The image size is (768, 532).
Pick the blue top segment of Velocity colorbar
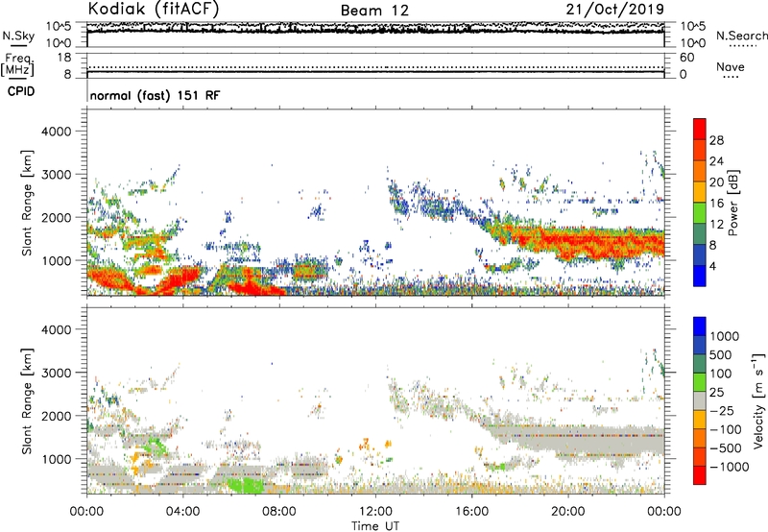pos(700,326)
